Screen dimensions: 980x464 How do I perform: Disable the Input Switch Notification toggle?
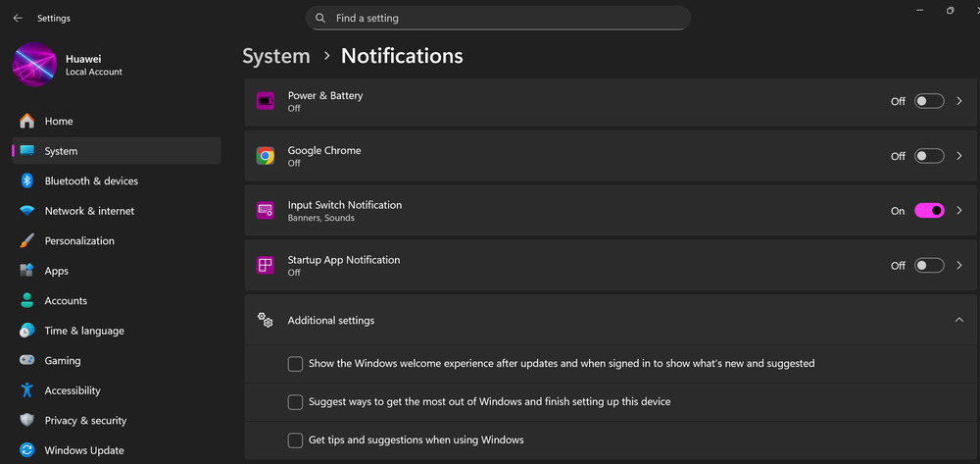pos(929,211)
